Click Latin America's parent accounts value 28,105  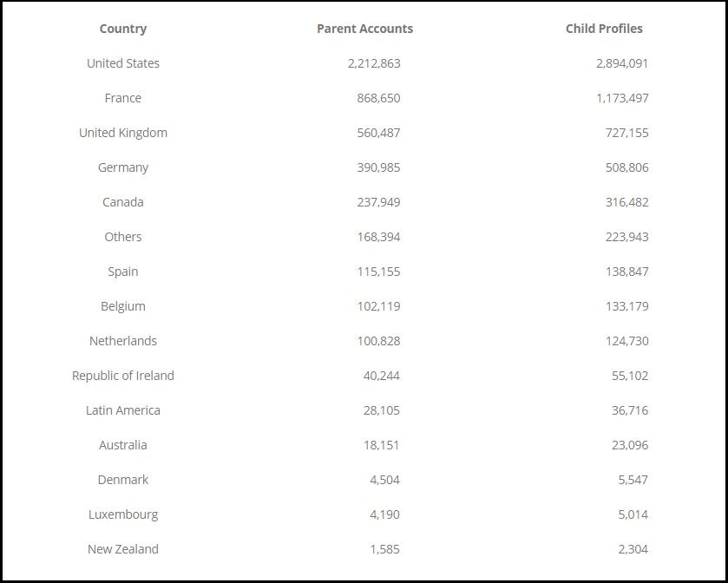pyautogui.click(x=382, y=410)
